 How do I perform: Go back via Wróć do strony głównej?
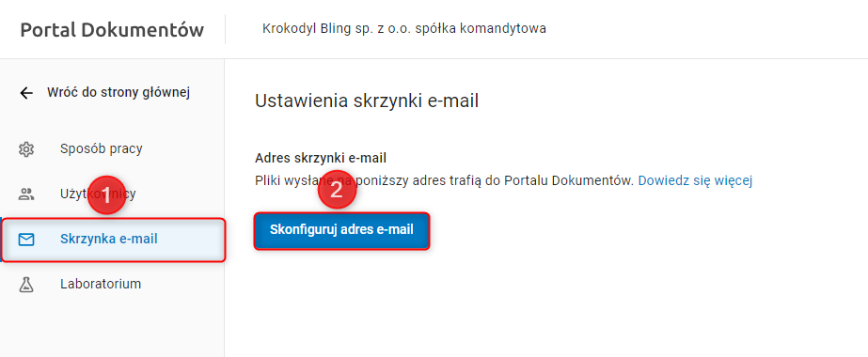(x=118, y=93)
